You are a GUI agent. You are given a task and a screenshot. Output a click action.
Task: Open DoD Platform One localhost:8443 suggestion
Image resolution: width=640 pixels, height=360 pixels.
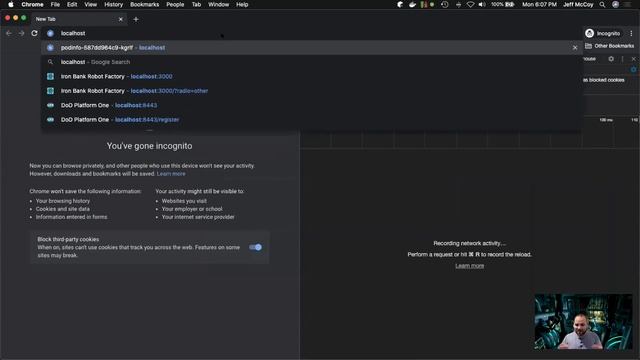(312, 105)
